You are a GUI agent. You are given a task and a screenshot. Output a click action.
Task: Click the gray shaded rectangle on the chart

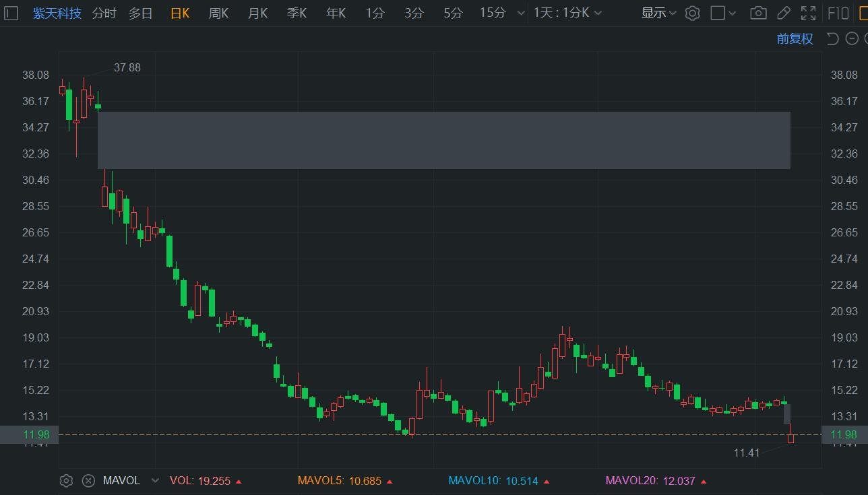[x=444, y=140]
